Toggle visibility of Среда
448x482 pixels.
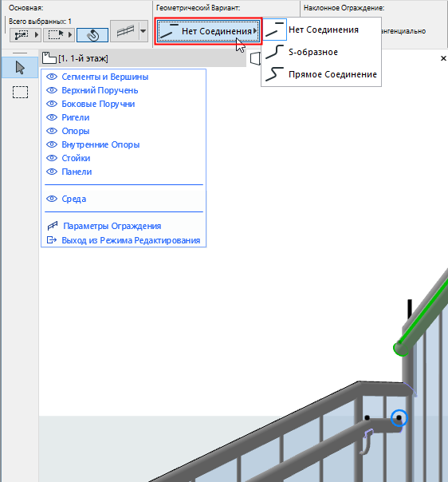click(x=52, y=199)
